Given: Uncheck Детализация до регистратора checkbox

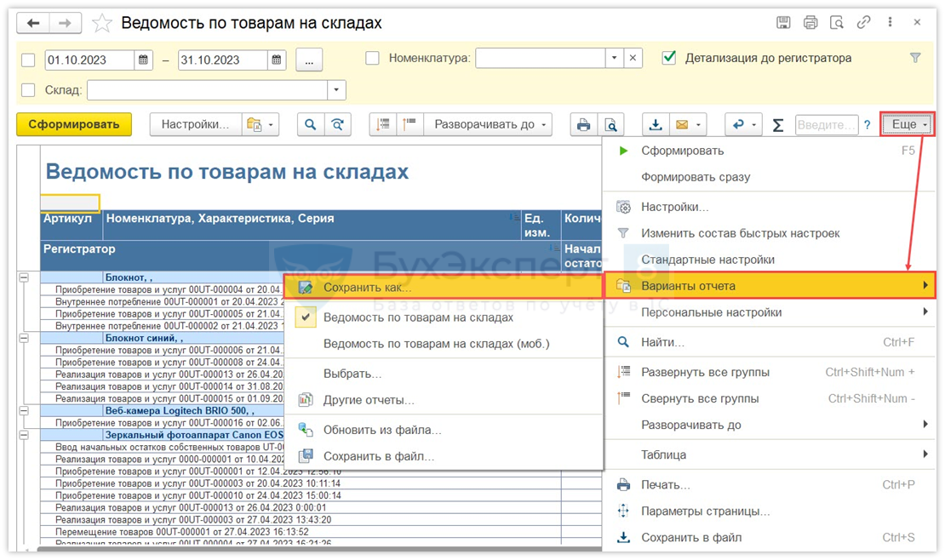Looking at the screenshot, I should (x=669, y=58).
